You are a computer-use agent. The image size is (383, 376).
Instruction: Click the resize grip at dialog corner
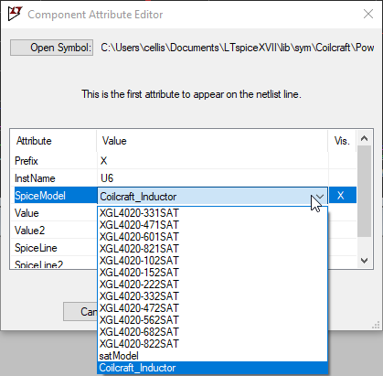coord(376,325)
